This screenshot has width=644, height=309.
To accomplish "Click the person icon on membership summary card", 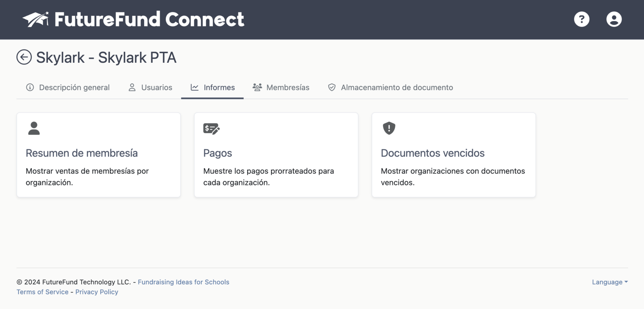I will 34,128.
